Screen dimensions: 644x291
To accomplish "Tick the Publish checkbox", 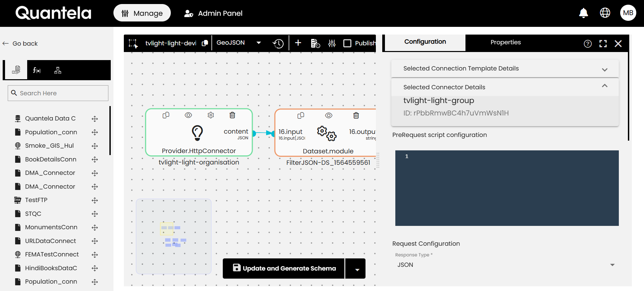I will (x=347, y=43).
